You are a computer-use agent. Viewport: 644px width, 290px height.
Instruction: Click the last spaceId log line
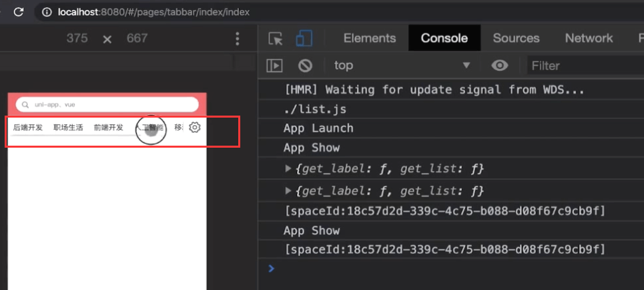(445, 249)
